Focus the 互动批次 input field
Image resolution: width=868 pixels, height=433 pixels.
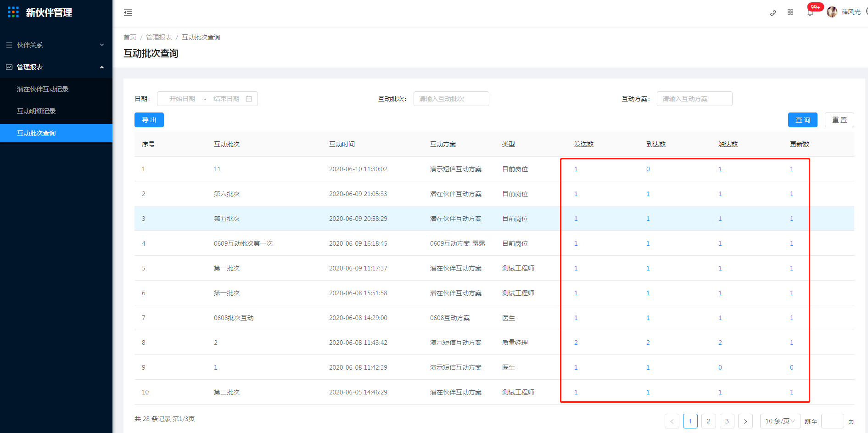tap(451, 99)
